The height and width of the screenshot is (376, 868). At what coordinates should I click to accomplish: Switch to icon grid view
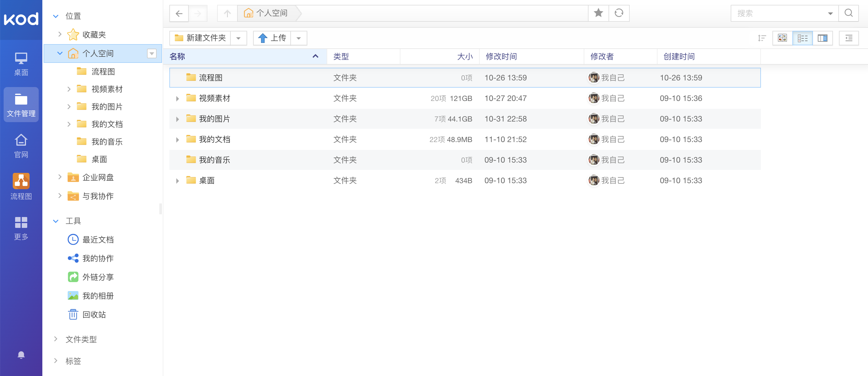[x=782, y=38]
